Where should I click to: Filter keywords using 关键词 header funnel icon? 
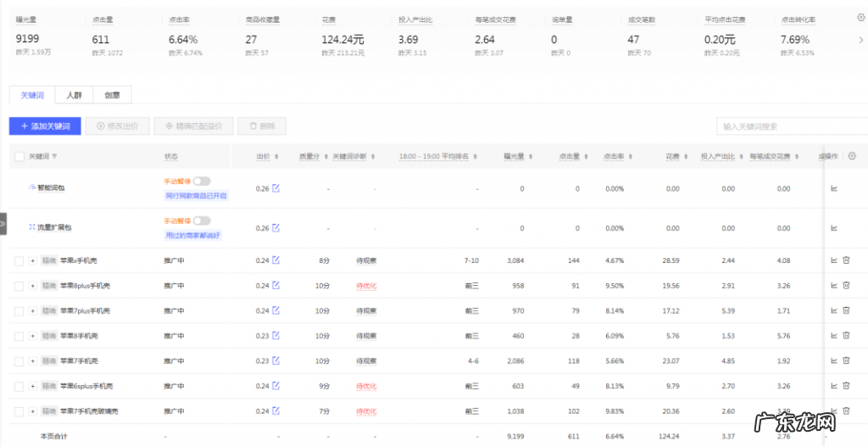click(x=55, y=157)
